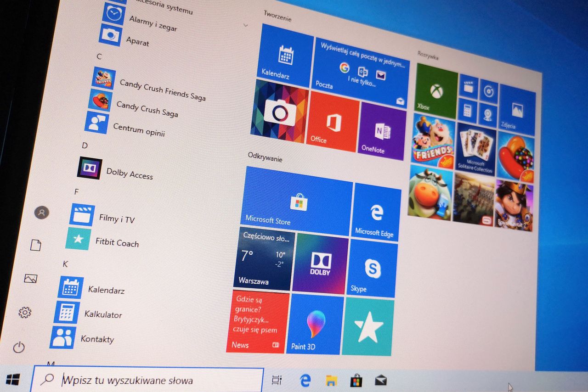Viewport: 588px width, 392px height.
Task: Launch the Skype tile
Action: tap(371, 269)
